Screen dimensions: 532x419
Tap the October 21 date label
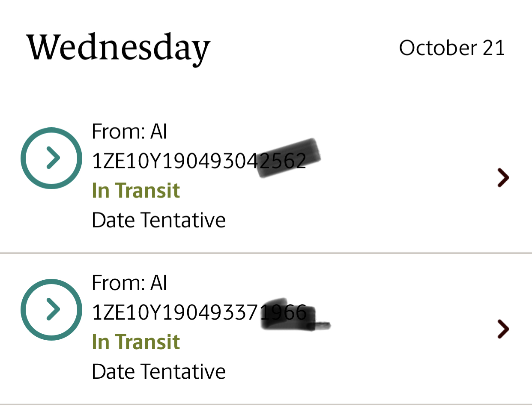(x=452, y=48)
